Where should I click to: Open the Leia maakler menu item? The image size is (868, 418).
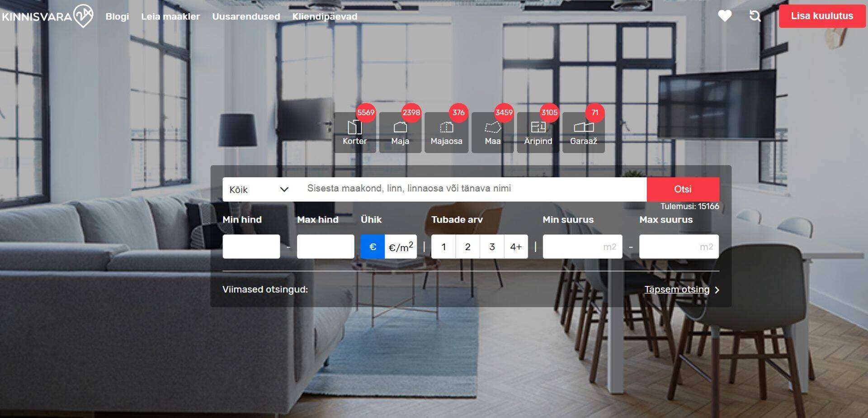170,17
